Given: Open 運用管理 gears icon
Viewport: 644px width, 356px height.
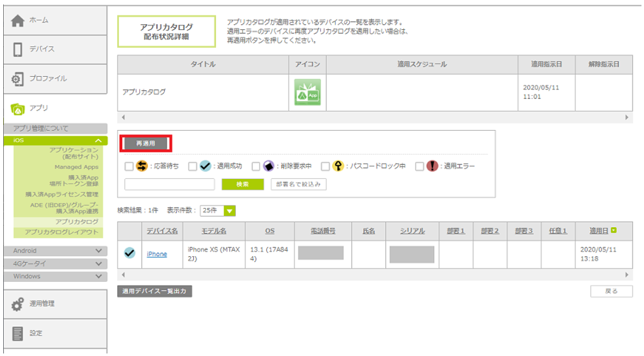Looking at the screenshot, I should [18, 304].
